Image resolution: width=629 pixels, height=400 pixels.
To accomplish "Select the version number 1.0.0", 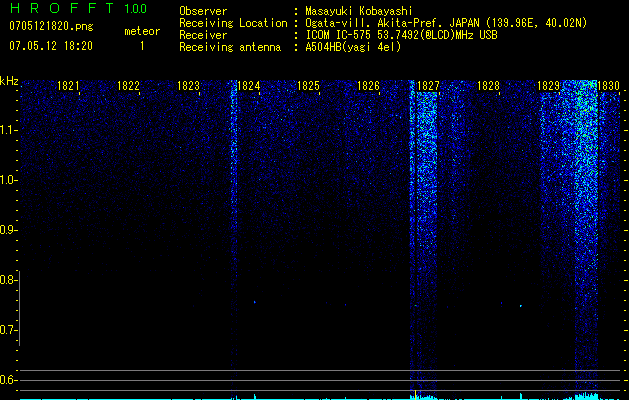I will click(x=136, y=8).
